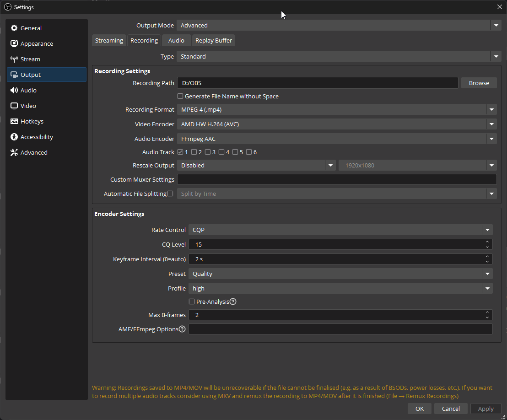507x420 pixels.
Task: Click the OK button
Action: click(x=420, y=409)
